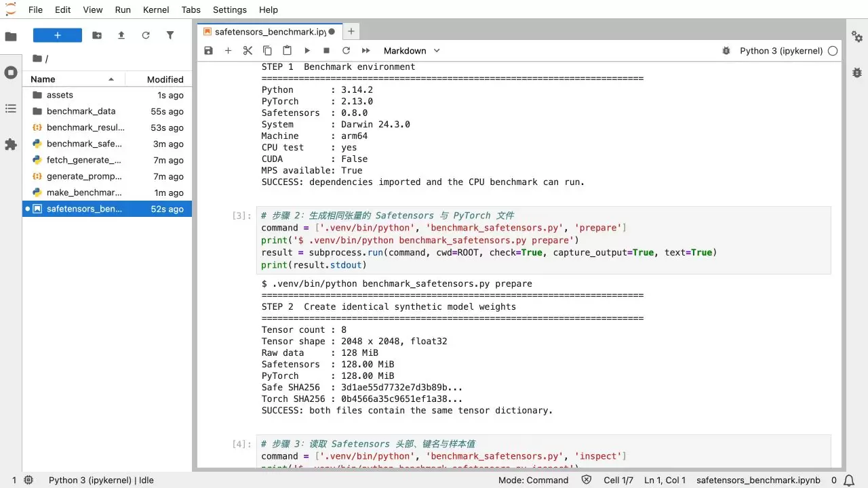Image resolution: width=868 pixels, height=488 pixels.
Task: Click the blue New Launcher plus button
Action: (x=58, y=35)
